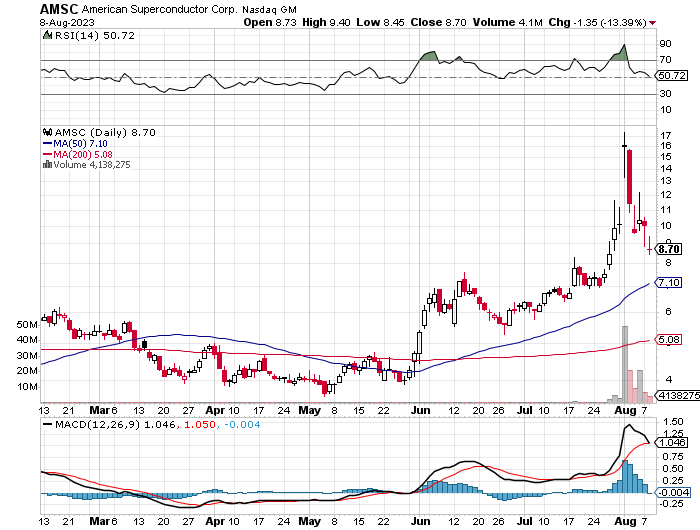Screen dimensions: 700x530
Task: Click the RSI 30 level label
Action: coord(665,94)
